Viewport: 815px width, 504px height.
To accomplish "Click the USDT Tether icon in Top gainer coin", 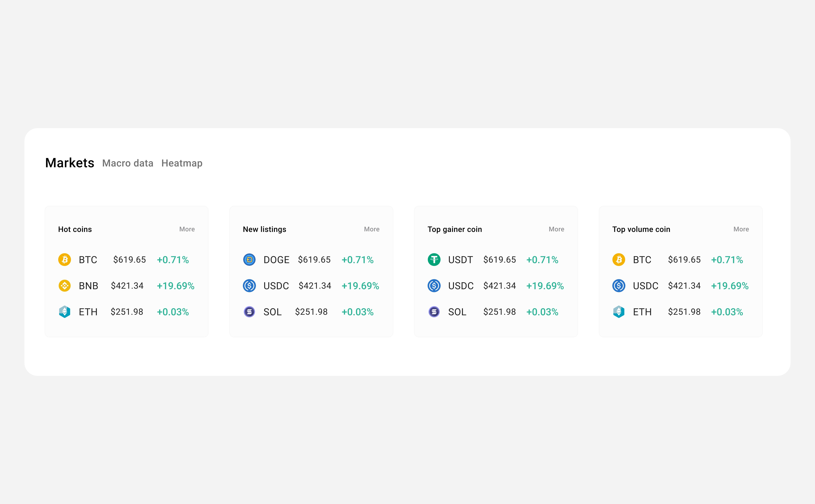I will (x=434, y=260).
